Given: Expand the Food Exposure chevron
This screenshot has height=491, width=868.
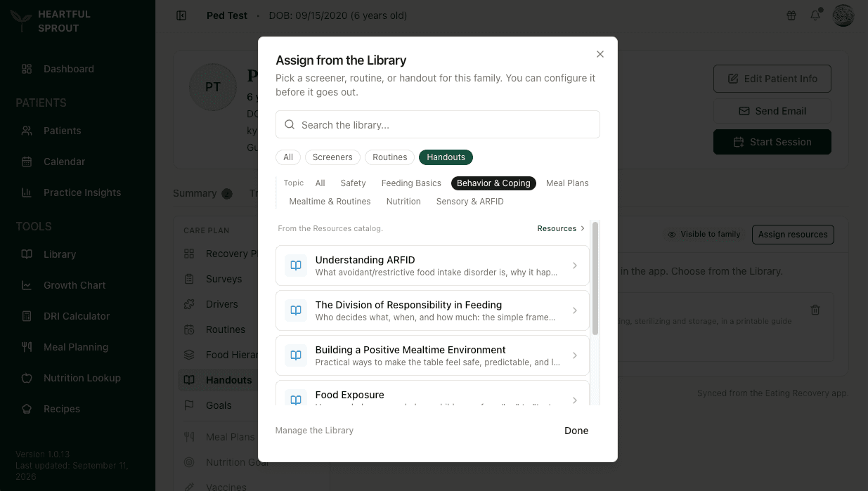Looking at the screenshot, I should tap(575, 400).
